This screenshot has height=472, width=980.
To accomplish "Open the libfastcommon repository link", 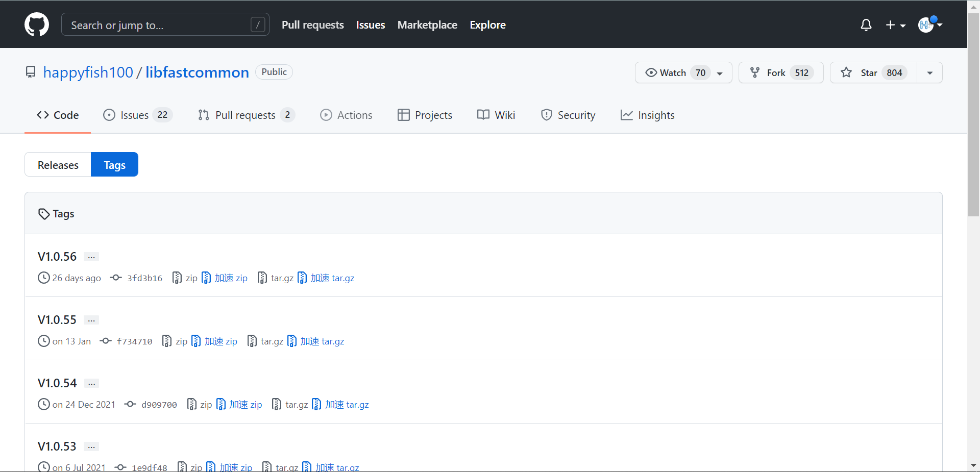I will click(x=197, y=72).
